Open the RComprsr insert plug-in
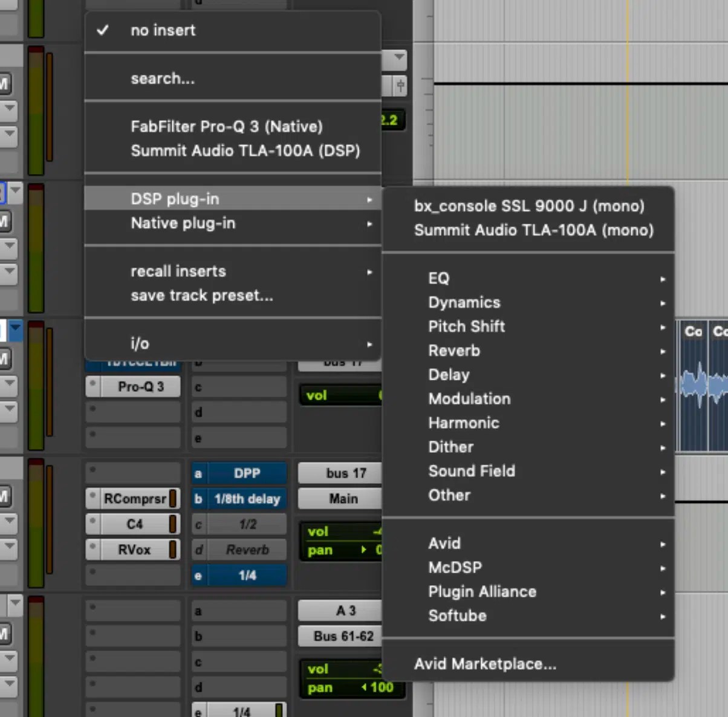This screenshot has height=717, width=728. [x=135, y=499]
